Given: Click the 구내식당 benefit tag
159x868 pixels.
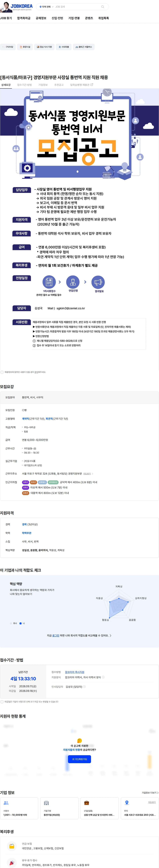Looking at the screenshot, I should 7,47.
